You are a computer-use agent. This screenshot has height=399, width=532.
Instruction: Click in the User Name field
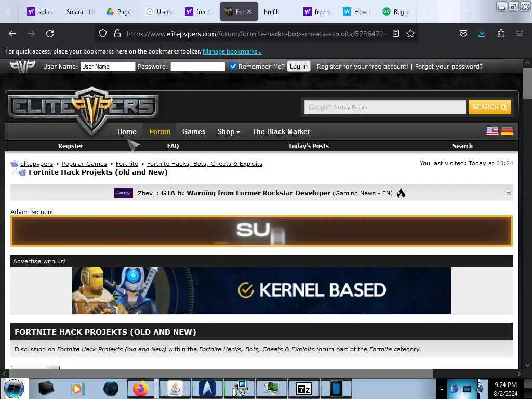[108, 66]
